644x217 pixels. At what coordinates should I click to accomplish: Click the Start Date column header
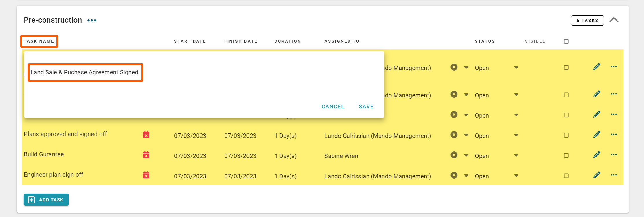click(190, 41)
